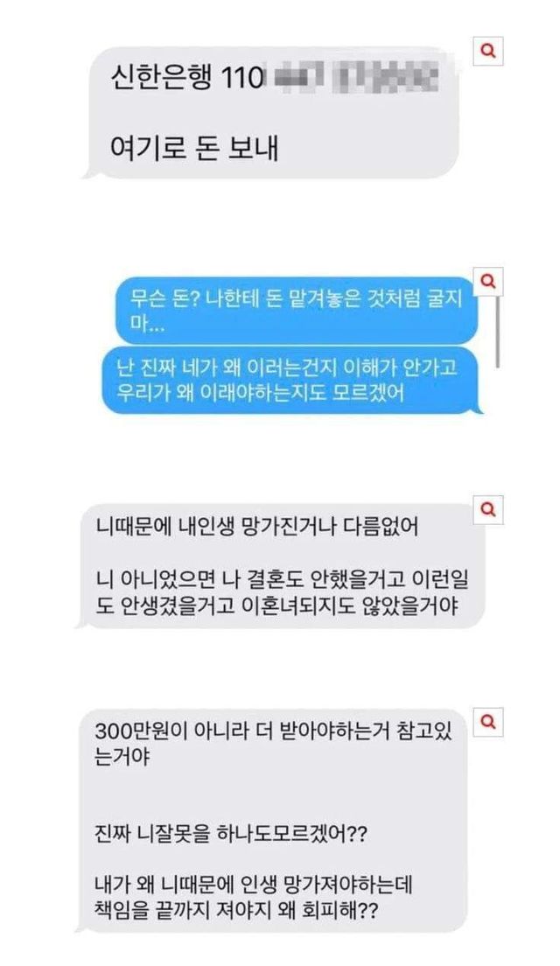560x966 pixels.
Task: Select the line 니 아니었으면 나 결혼도 안했을거고
Action: coord(283,581)
